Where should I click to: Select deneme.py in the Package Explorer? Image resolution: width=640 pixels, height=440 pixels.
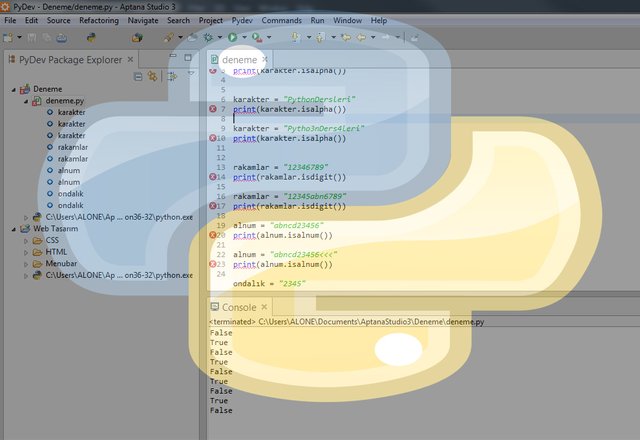click(65, 101)
